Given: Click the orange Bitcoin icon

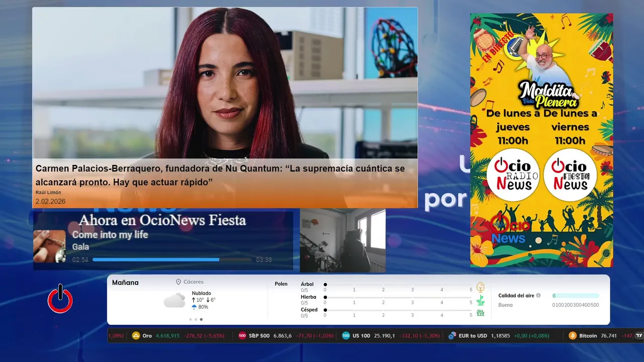Looking at the screenshot, I should [573, 335].
